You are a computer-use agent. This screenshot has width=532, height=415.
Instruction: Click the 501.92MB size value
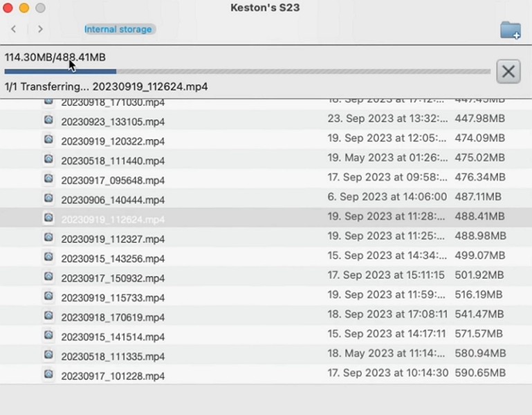tap(479, 275)
